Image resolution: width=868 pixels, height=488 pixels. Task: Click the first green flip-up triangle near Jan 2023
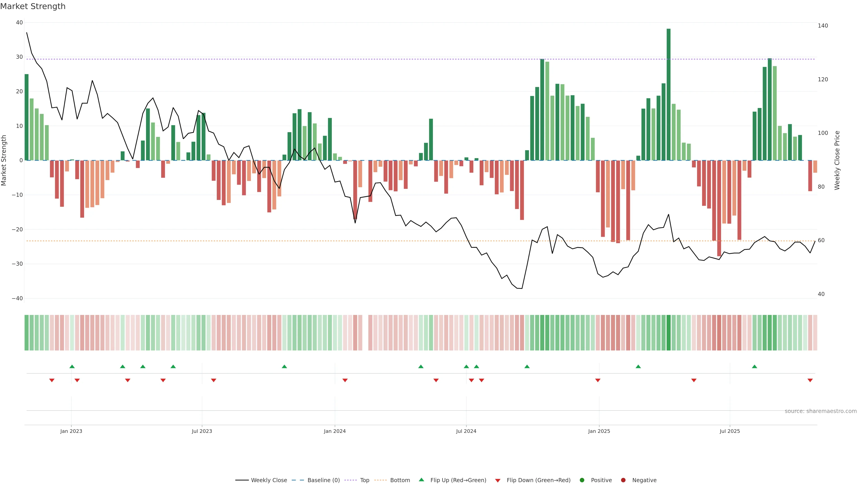[72, 366]
